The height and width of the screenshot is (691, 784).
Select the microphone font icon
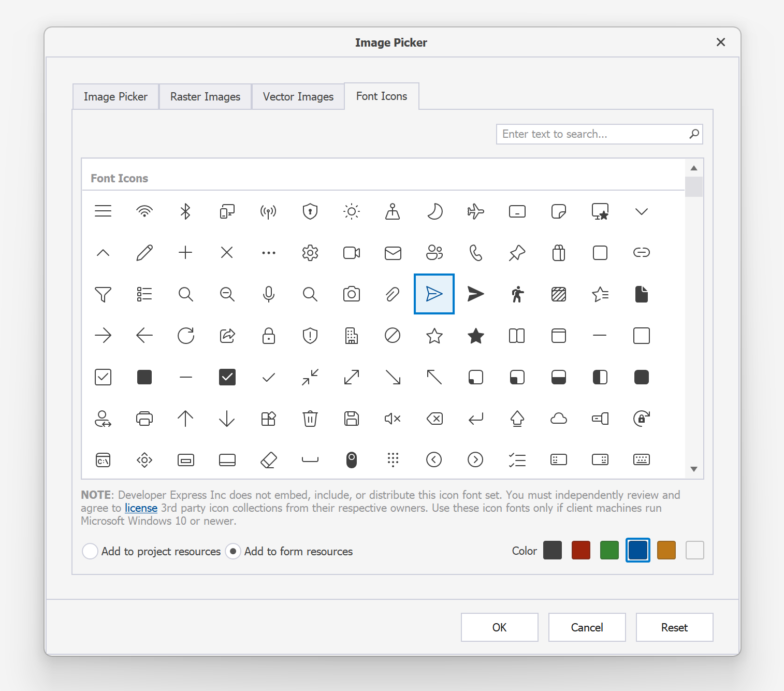tap(268, 294)
